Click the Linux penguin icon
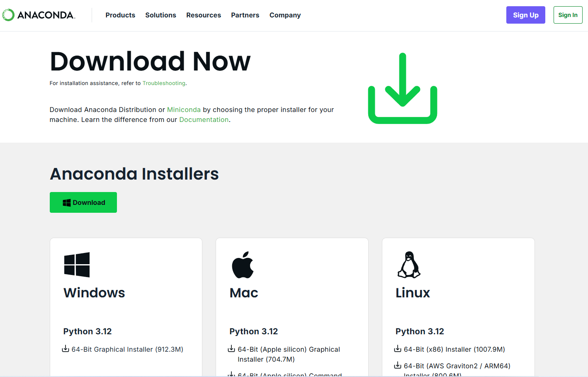The width and height of the screenshot is (588, 377). [x=409, y=265]
